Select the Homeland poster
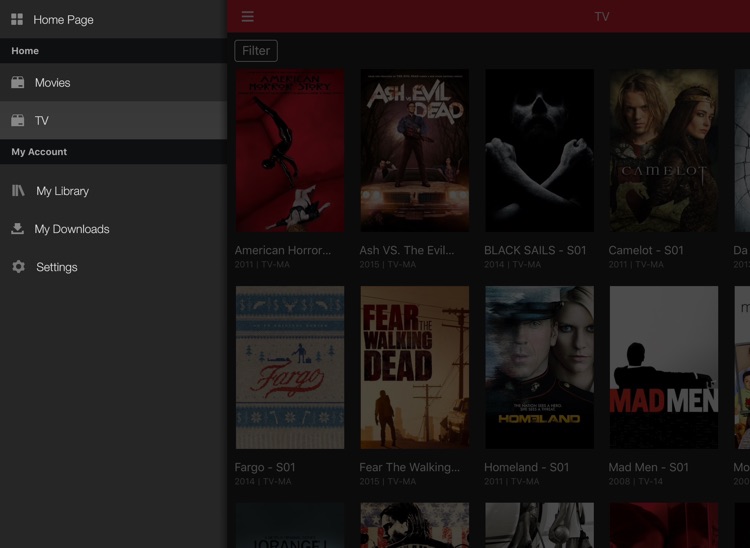750x548 pixels. tap(540, 367)
